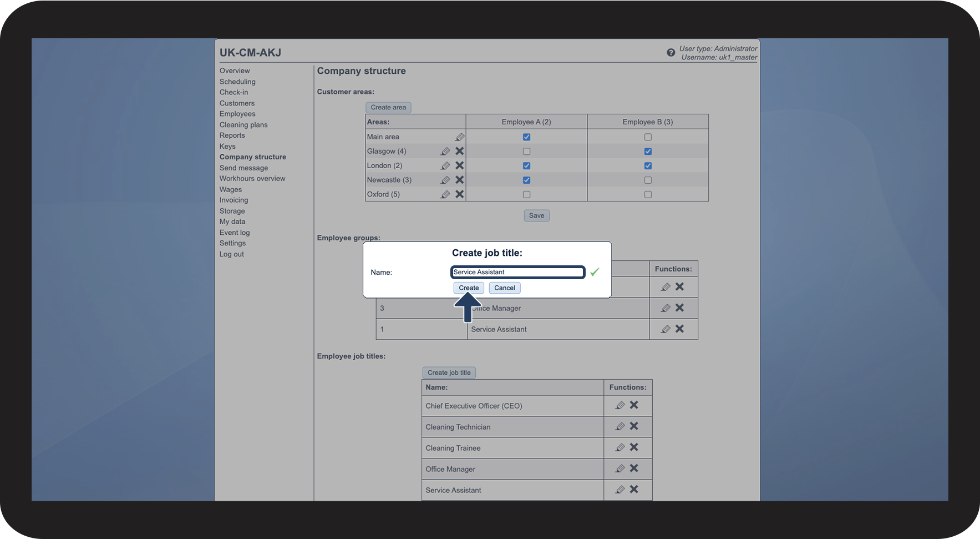Image resolution: width=980 pixels, height=539 pixels.
Task: Edit the Oxford area
Action: pyautogui.click(x=445, y=195)
